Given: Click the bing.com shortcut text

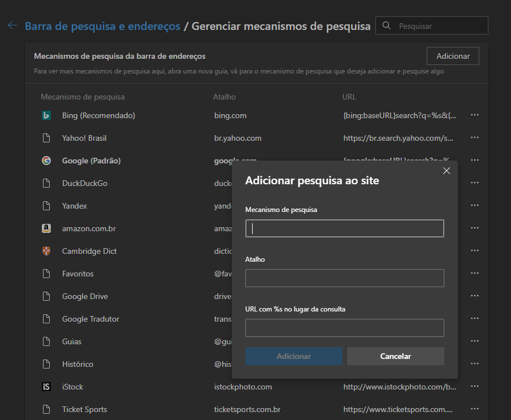Looking at the screenshot, I should point(230,116).
